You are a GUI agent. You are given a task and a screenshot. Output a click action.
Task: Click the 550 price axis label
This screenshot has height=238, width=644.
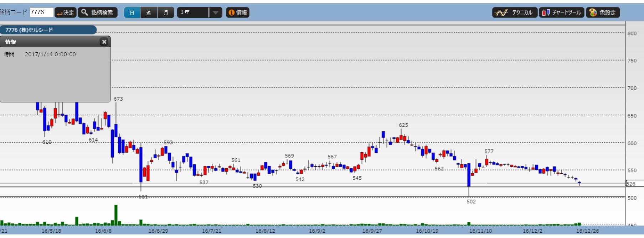coord(632,171)
